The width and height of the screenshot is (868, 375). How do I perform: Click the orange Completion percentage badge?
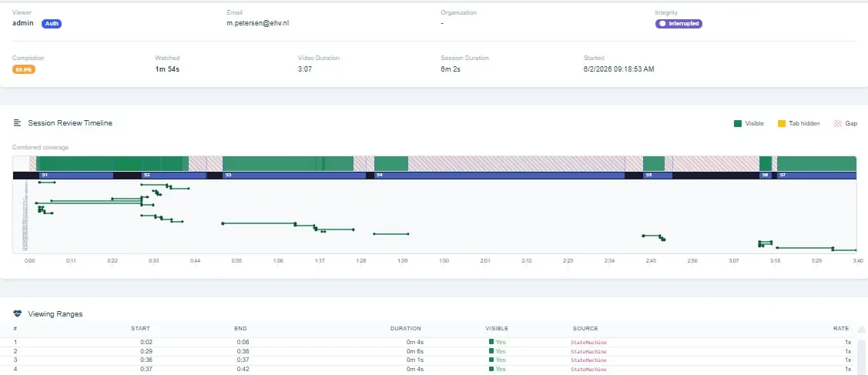click(x=24, y=70)
